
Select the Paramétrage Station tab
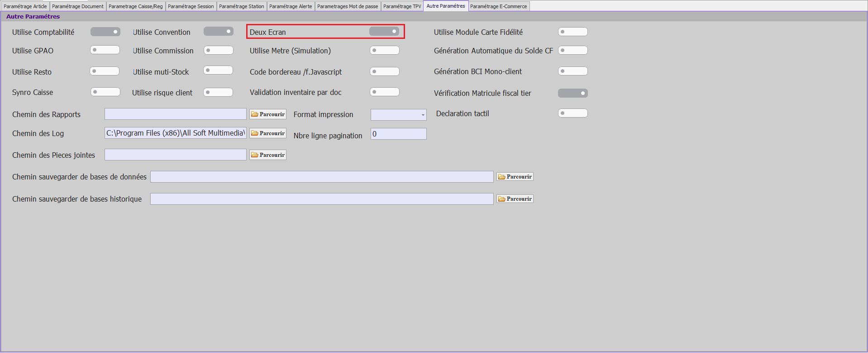click(242, 6)
